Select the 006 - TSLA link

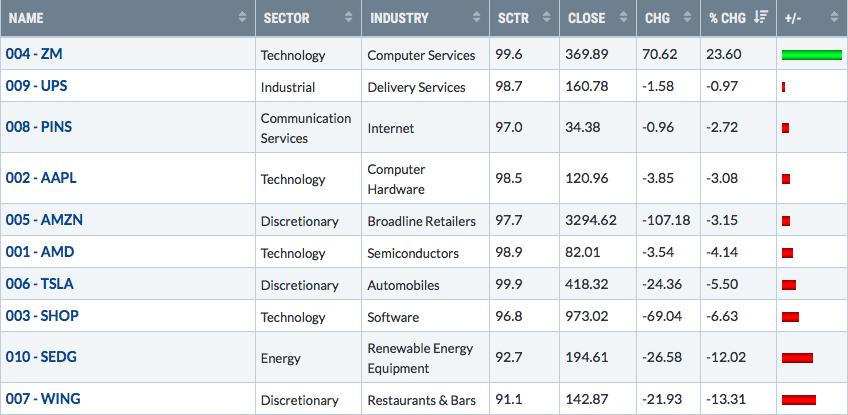click(x=39, y=284)
